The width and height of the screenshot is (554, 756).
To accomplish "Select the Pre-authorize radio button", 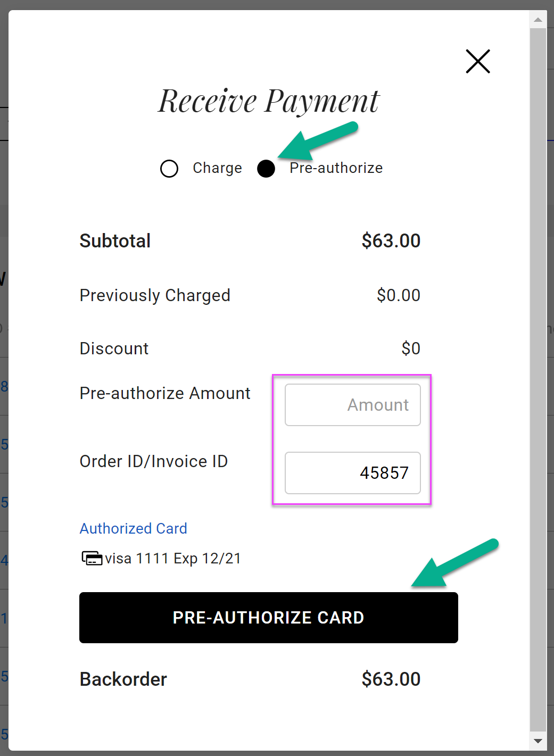I will 266,169.
